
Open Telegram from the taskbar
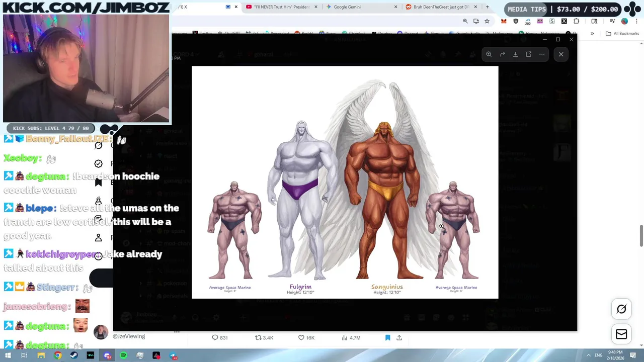tap(173, 355)
